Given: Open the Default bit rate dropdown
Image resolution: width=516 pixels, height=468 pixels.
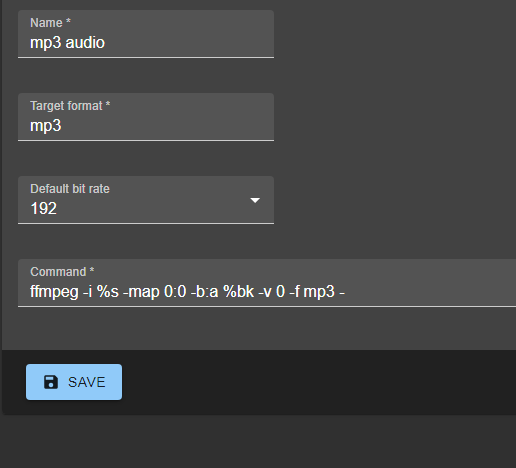Looking at the screenshot, I should point(146,200).
